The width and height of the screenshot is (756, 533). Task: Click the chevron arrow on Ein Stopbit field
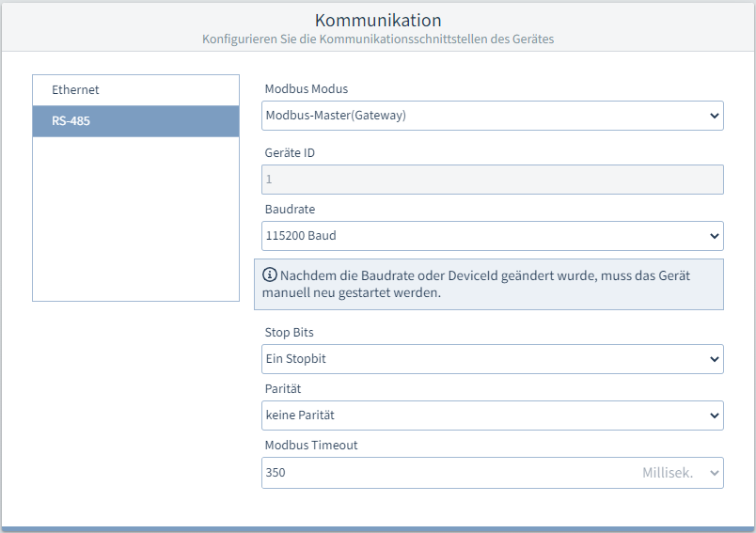coord(713,359)
